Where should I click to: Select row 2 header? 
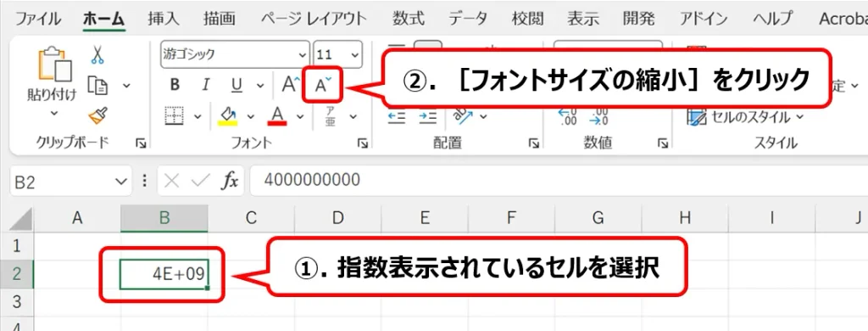[17, 274]
